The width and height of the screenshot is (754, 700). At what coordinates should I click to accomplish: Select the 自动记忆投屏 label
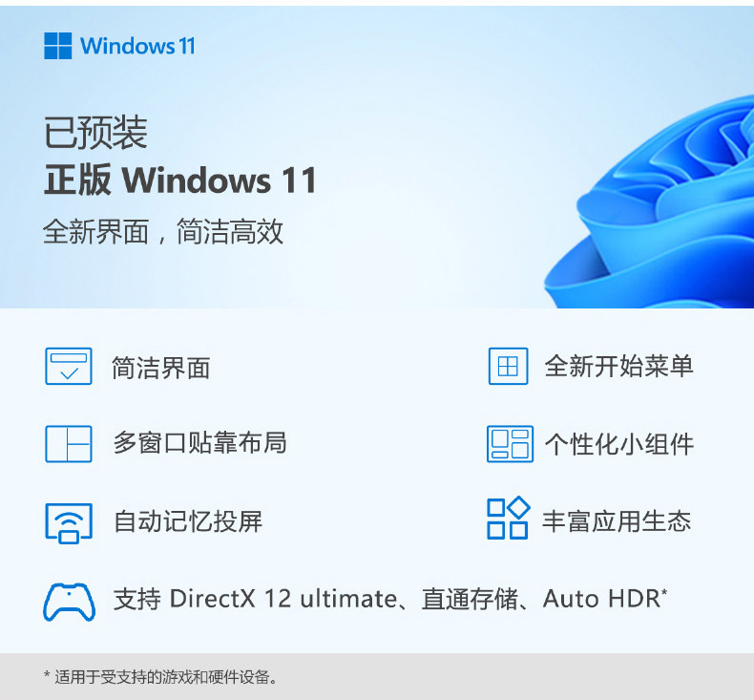coord(188,521)
